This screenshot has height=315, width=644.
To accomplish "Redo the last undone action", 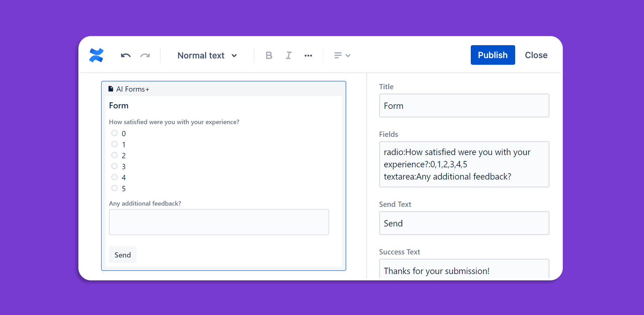I will pos(145,55).
